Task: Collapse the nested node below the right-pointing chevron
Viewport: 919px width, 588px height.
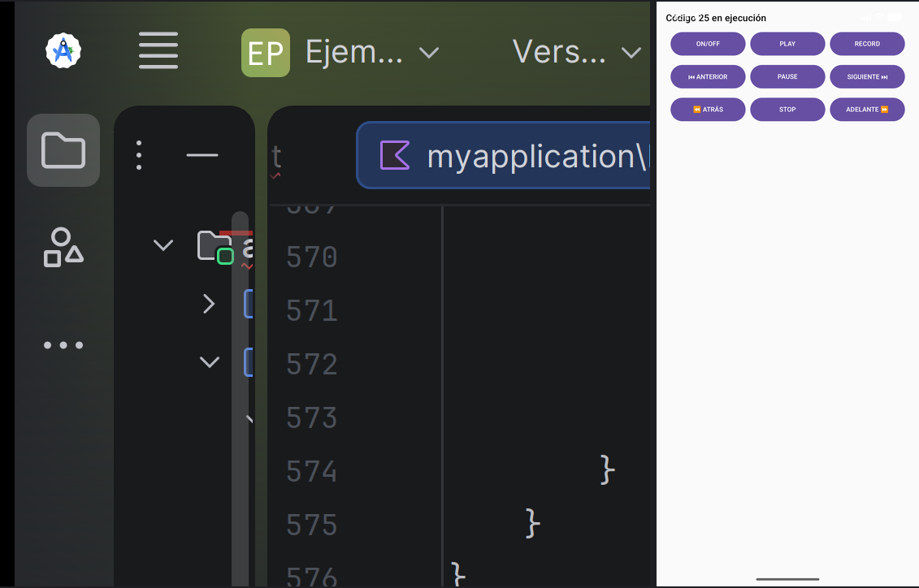Action: coord(210,361)
